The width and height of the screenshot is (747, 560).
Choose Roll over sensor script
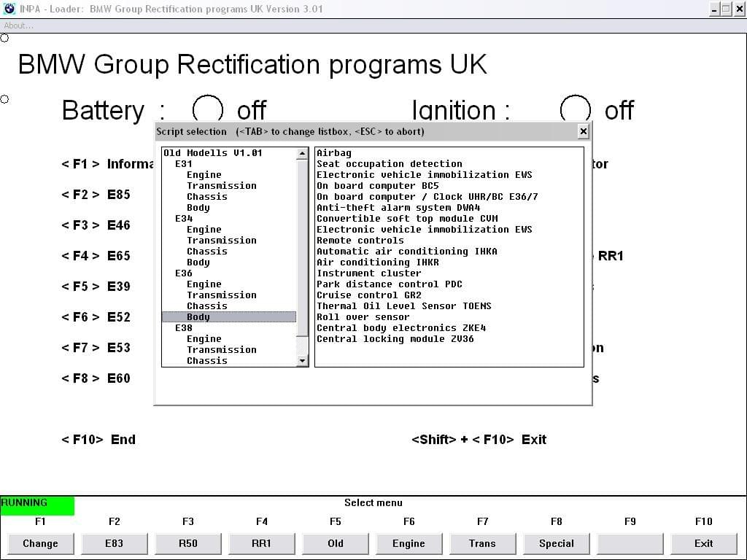click(x=363, y=317)
